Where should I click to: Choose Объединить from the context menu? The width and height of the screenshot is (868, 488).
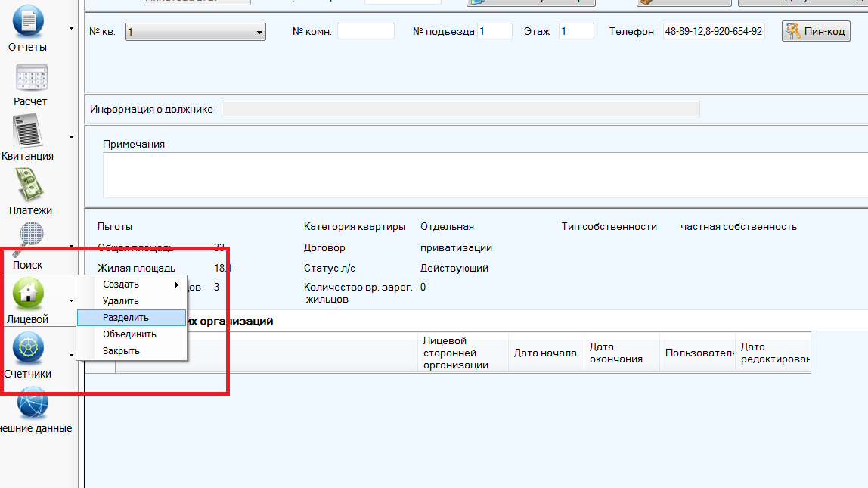click(x=129, y=334)
